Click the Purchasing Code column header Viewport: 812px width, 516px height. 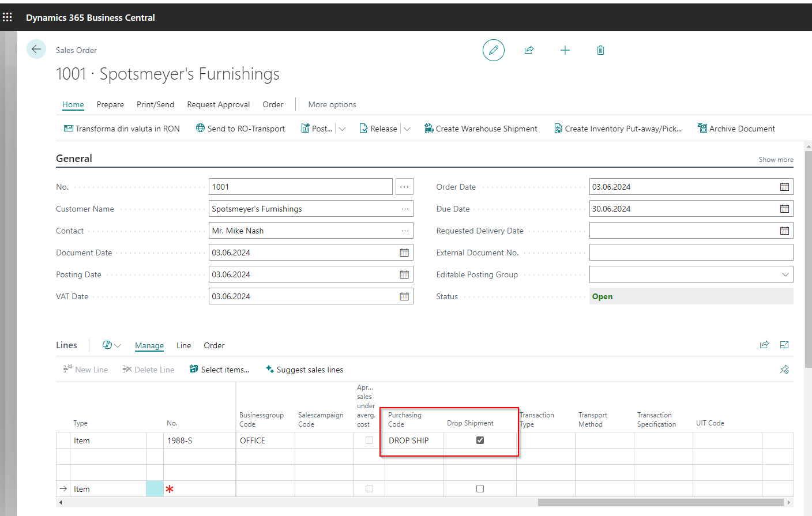click(x=405, y=420)
